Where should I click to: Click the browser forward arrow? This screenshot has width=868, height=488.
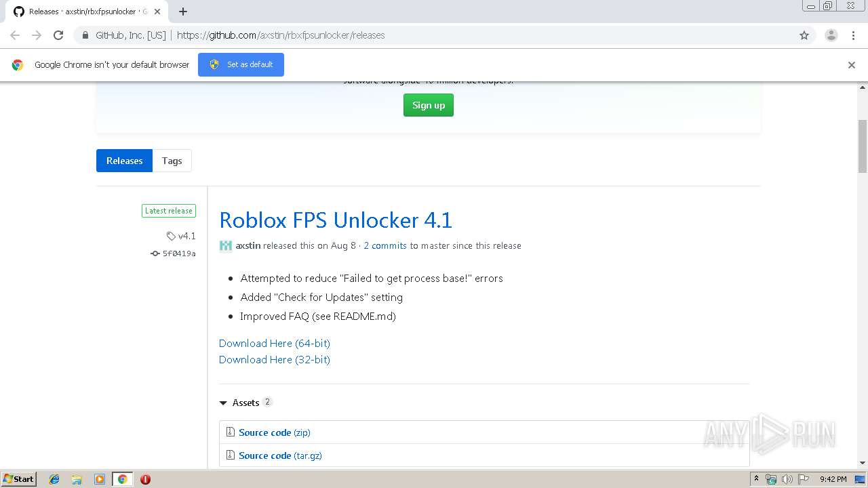[x=37, y=35]
